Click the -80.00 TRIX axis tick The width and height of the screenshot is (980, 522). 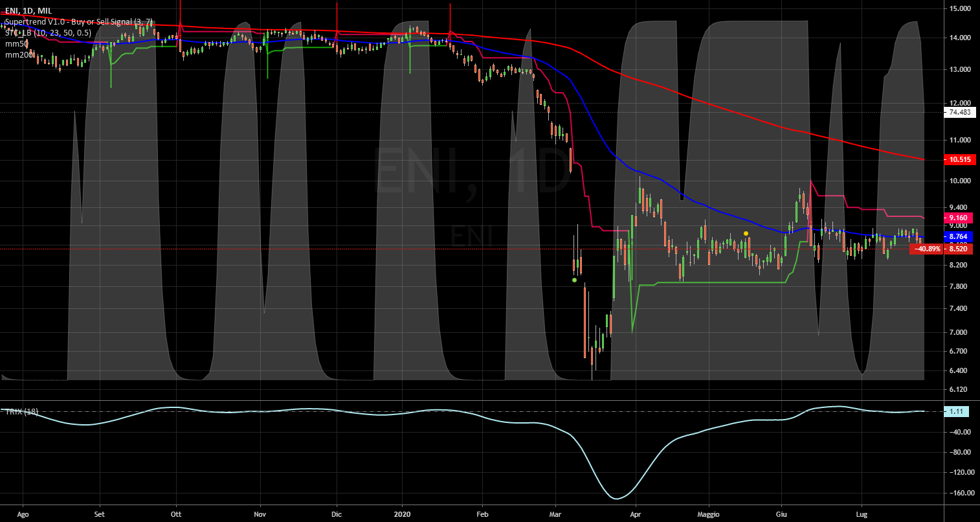click(961, 452)
